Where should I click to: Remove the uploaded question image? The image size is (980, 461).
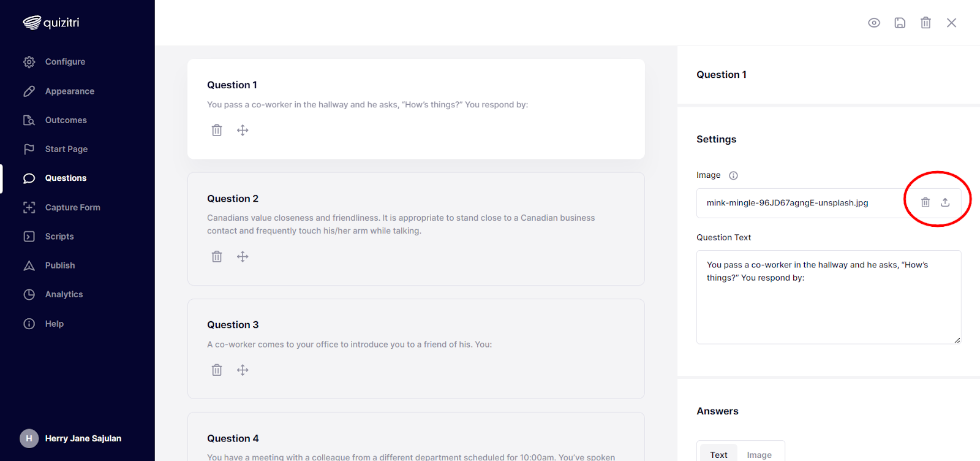click(925, 202)
